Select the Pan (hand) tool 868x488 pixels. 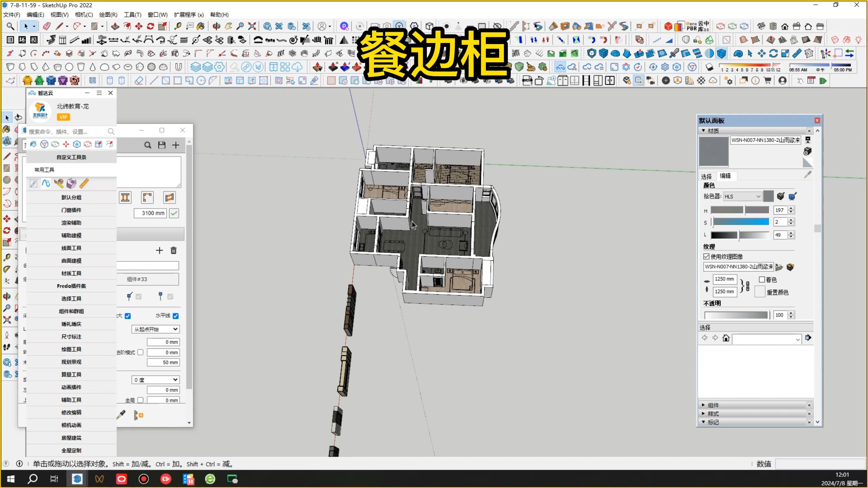click(x=228, y=26)
